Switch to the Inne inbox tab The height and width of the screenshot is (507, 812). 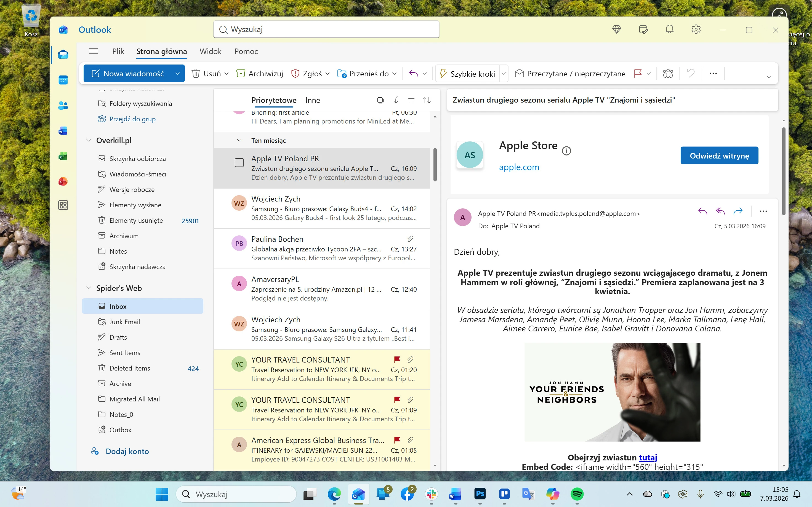312,100
